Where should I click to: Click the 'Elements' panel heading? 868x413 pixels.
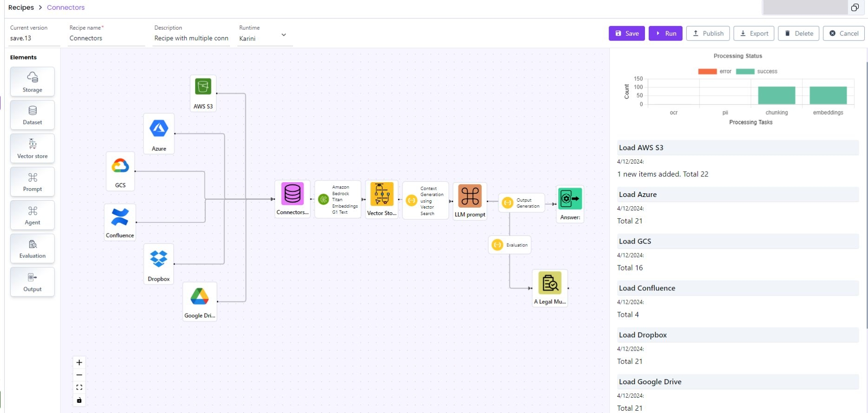click(x=23, y=58)
